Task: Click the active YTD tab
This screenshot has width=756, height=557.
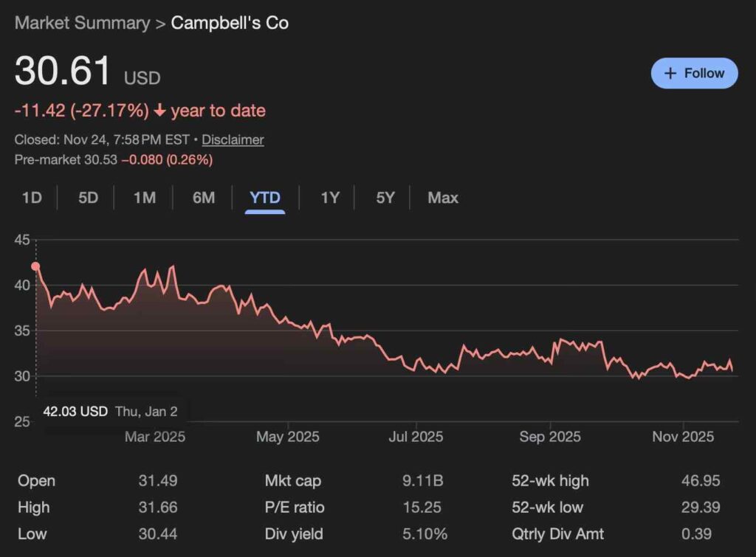Action: 265,198
